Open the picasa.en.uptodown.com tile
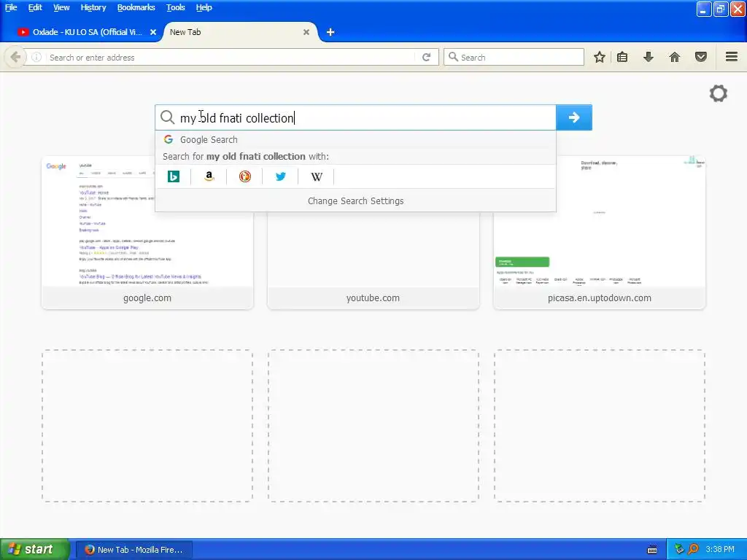 [x=600, y=233]
